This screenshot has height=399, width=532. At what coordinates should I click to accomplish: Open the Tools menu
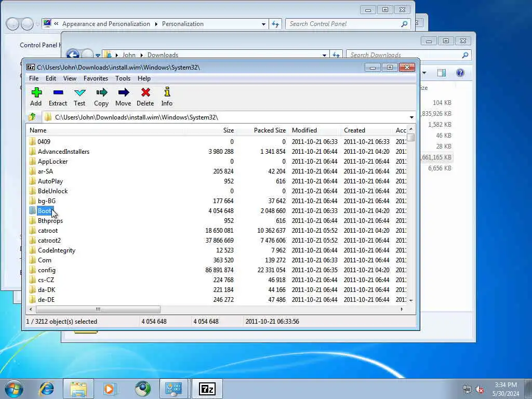pos(123,78)
